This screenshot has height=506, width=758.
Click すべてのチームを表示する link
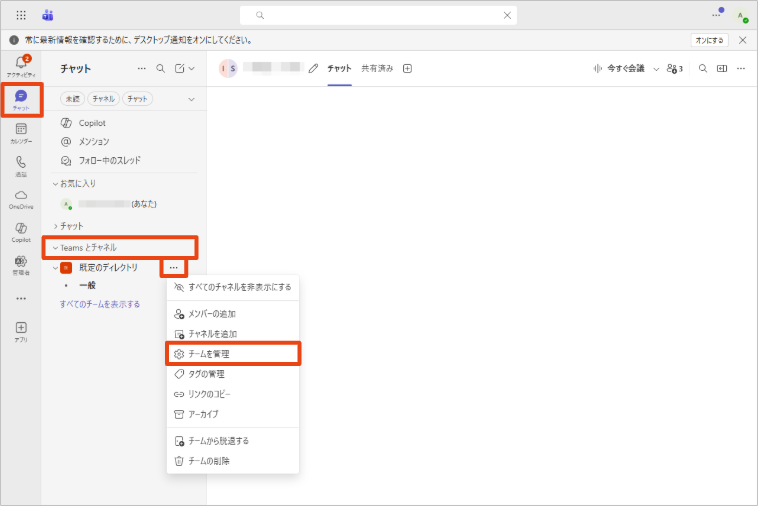click(100, 304)
